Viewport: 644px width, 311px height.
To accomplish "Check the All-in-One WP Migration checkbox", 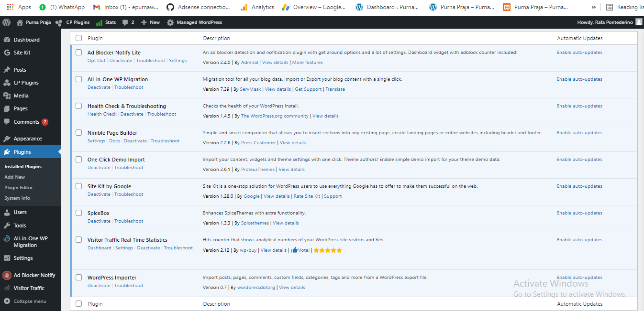I will [79, 79].
